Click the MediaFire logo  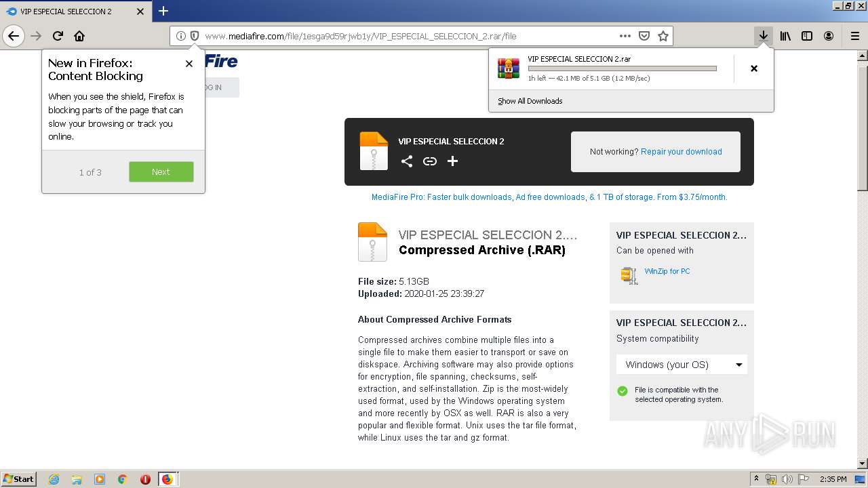pos(221,62)
